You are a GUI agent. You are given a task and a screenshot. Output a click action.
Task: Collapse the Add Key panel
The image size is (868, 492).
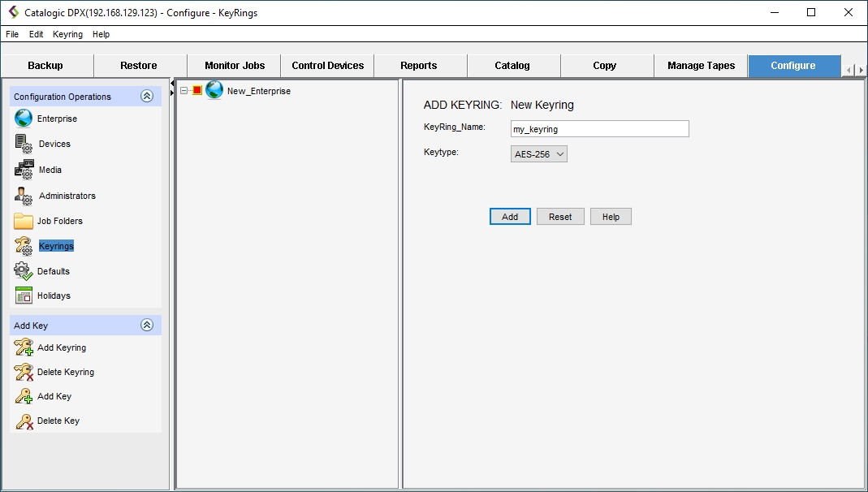(x=147, y=325)
